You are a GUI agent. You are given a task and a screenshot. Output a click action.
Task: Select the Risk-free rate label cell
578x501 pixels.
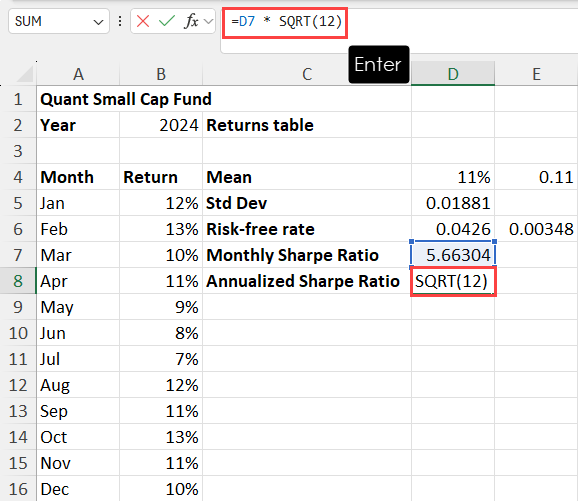pos(307,229)
